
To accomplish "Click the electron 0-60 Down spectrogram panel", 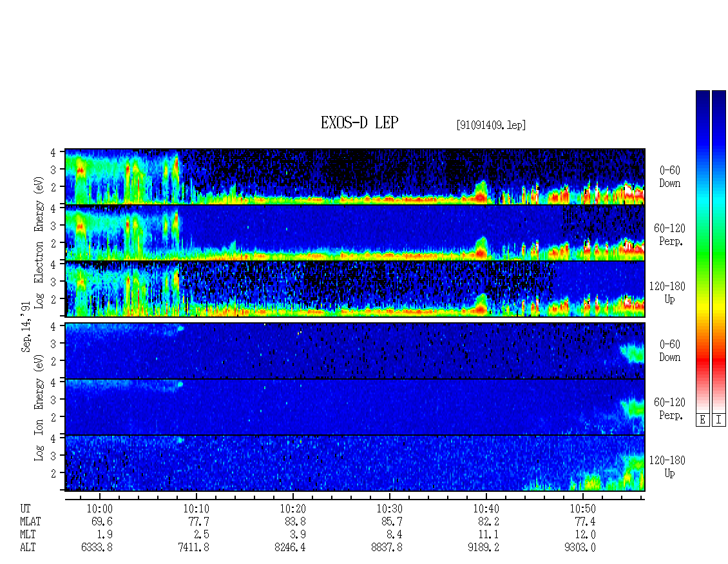I will tap(355, 177).
